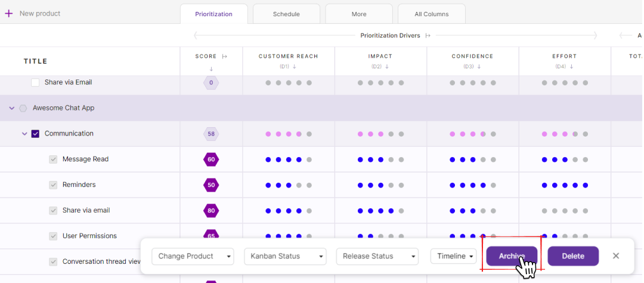The image size is (644, 283).
Task: Toggle the Communication checkbox
Action: [35, 134]
